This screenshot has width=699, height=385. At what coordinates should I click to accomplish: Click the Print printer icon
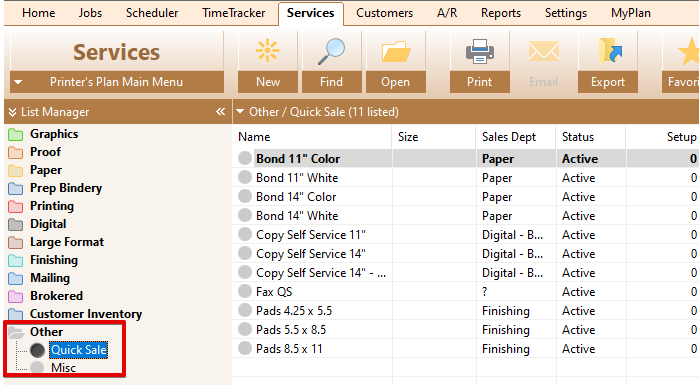(480, 51)
